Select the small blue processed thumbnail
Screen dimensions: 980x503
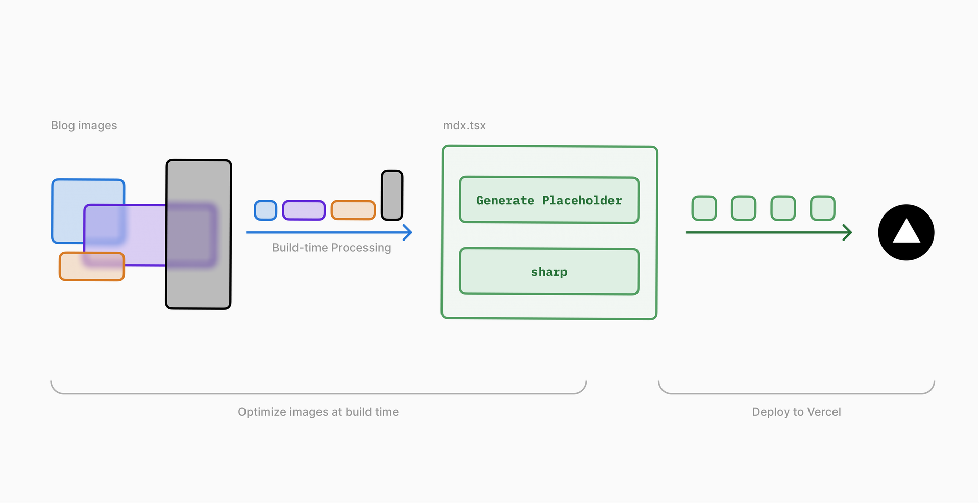[265, 210]
